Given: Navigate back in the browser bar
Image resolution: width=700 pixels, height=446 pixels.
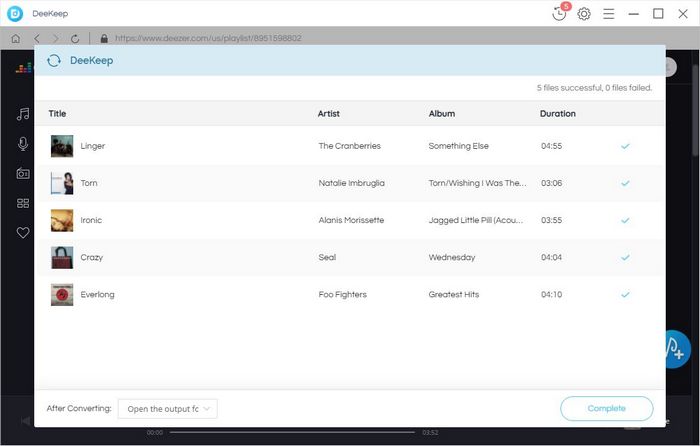Looking at the screenshot, I should point(37,38).
